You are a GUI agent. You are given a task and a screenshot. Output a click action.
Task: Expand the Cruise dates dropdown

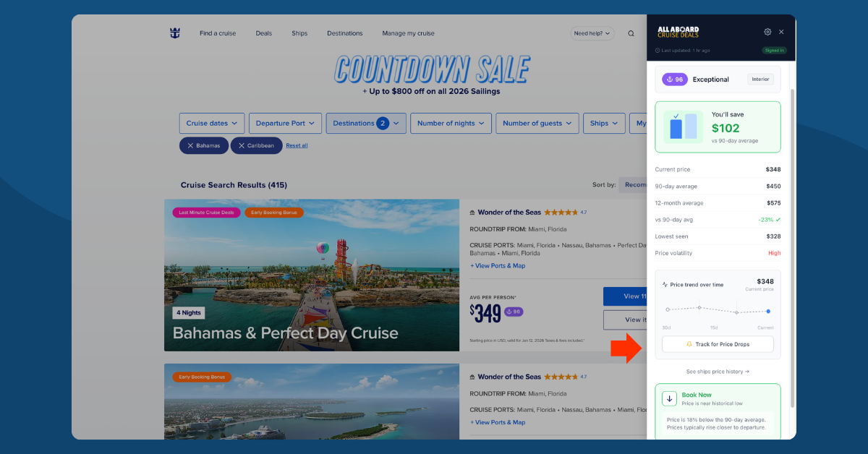coord(212,124)
